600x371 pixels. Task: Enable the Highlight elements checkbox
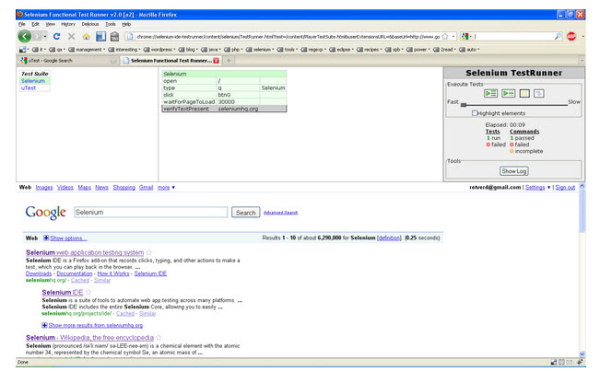coord(474,113)
